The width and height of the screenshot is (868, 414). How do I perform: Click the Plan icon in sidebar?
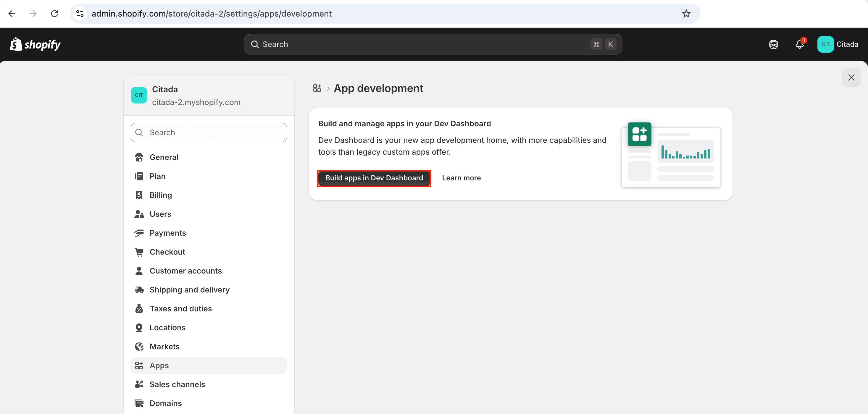(x=139, y=176)
